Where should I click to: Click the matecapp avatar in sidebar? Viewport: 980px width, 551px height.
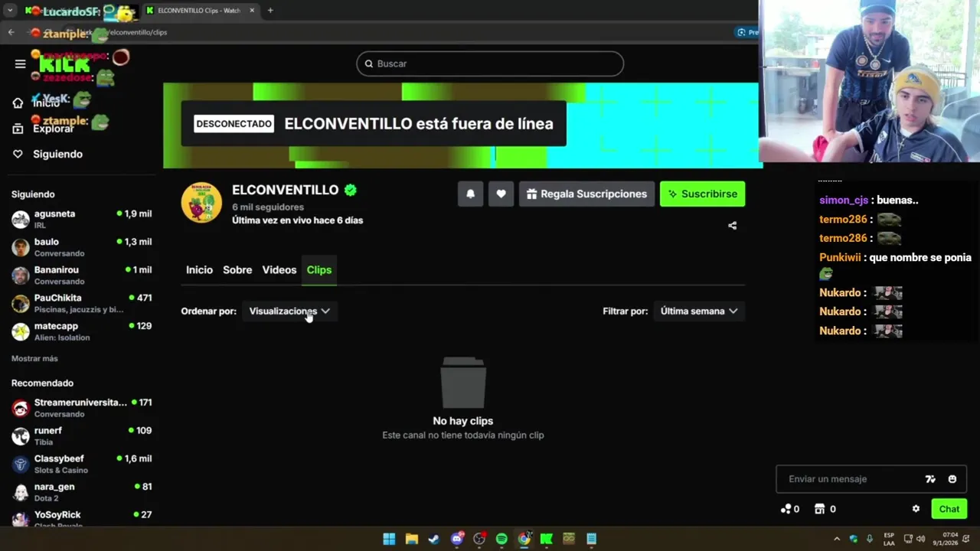coord(21,331)
